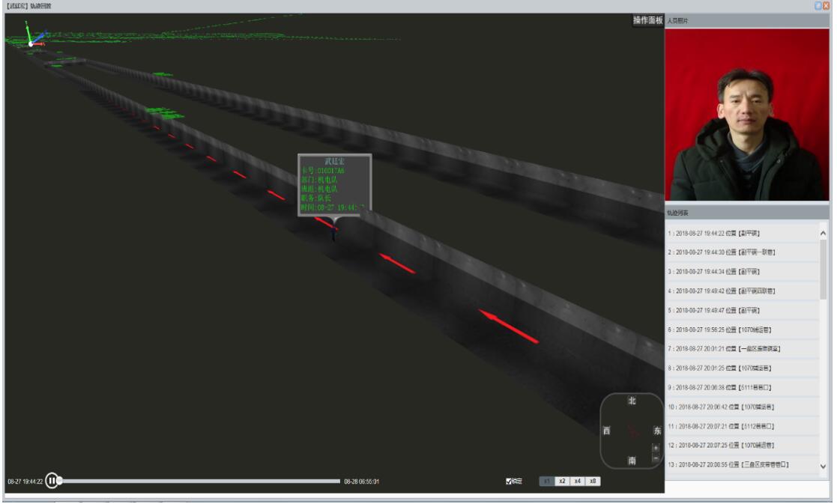Click the 西 (west) compass direction
This screenshot has width=837, height=504.
click(607, 431)
